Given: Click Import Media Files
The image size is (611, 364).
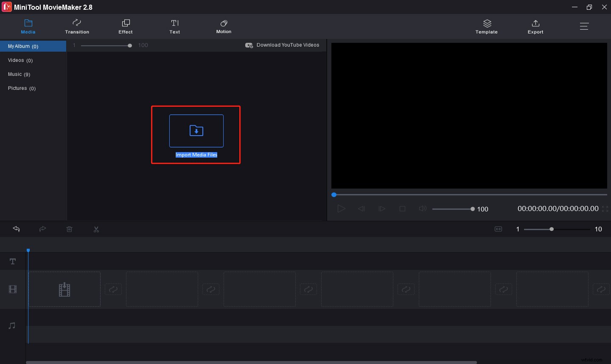Looking at the screenshot, I should tap(196, 135).
